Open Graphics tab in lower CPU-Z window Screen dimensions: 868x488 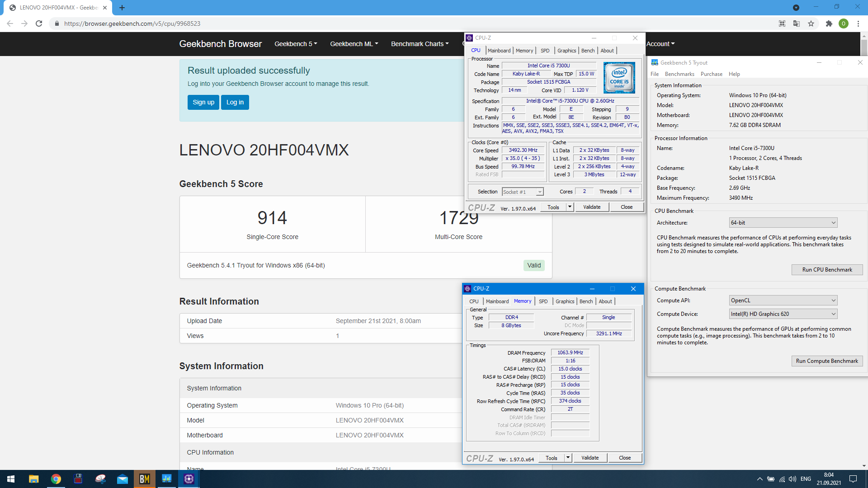pyautogui.click(x=565, y=301)
